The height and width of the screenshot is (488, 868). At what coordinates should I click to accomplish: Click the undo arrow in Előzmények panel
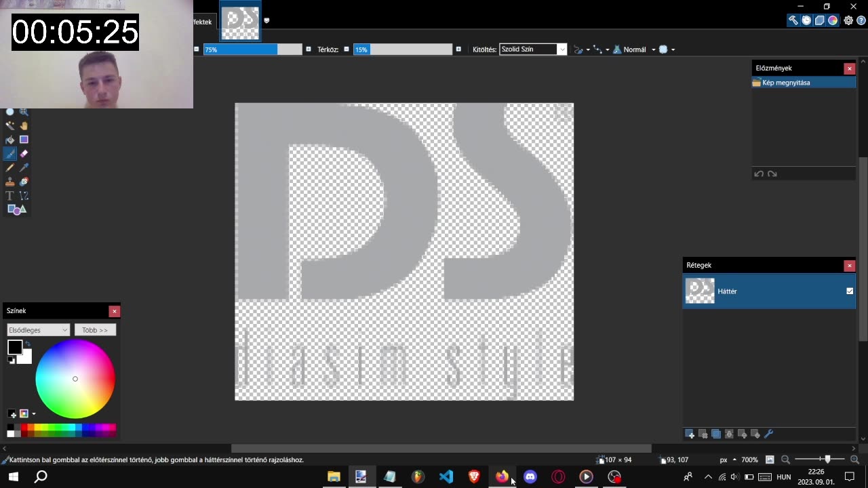coord(759,174)
